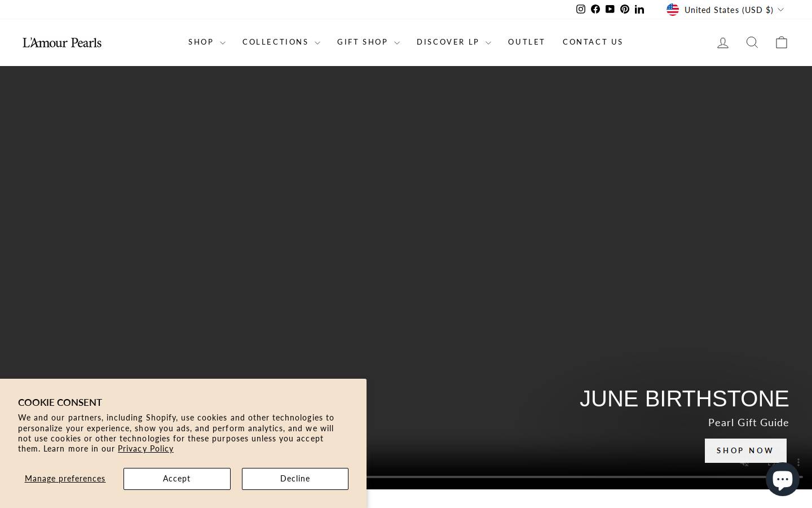812x508 pixels.
Task: Expand the GIFT SHOP menu
Action: 368,42
